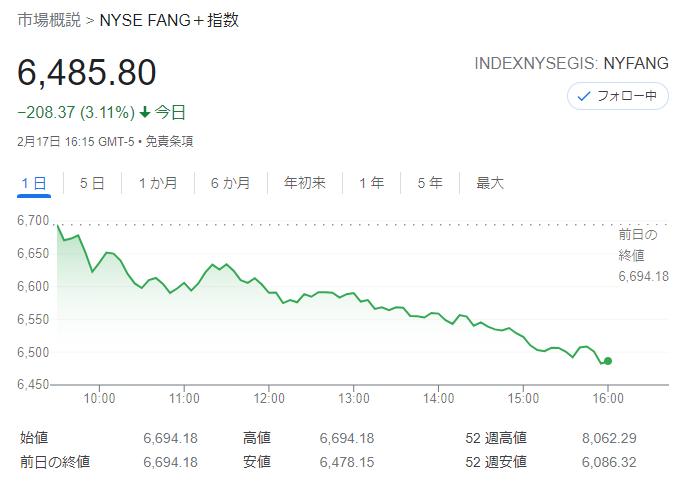Click the 6,550 price axis label
The image size is (685, 485).
pyautogui.click(x=33, y=319)
